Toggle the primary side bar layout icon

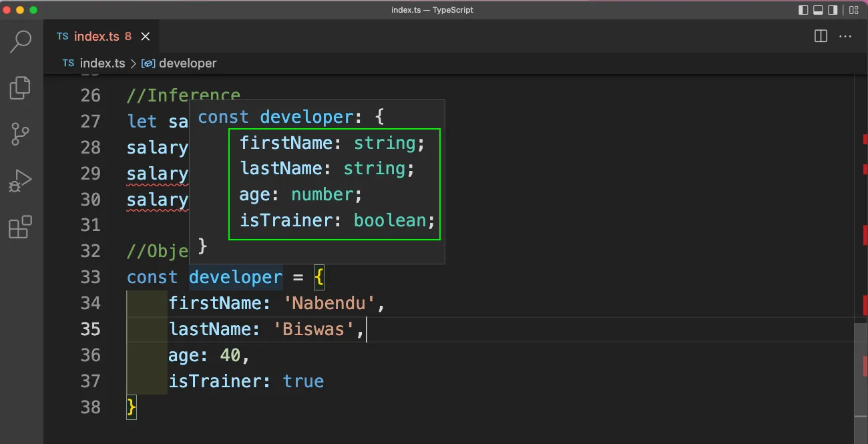click(x=803, y=10)
